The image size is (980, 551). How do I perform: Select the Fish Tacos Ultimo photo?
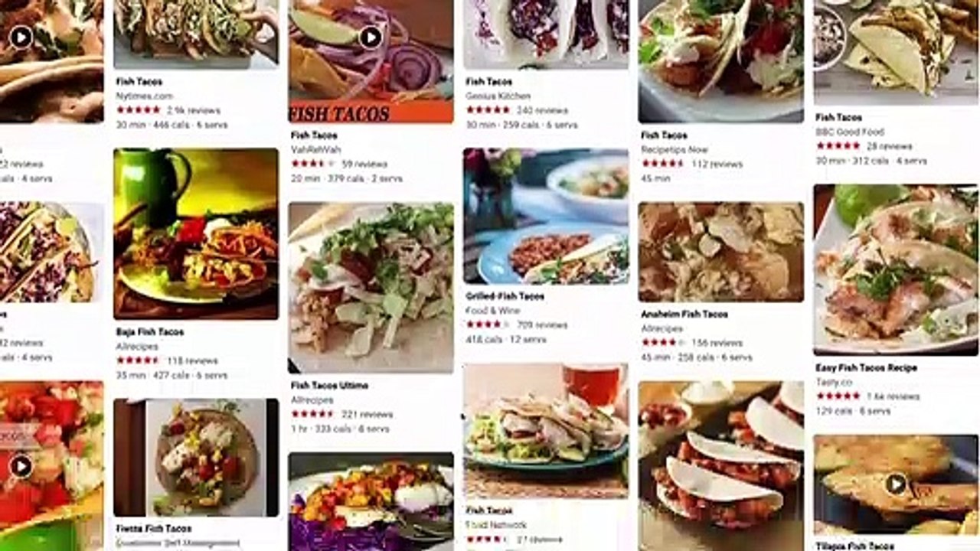click(371, 288)
